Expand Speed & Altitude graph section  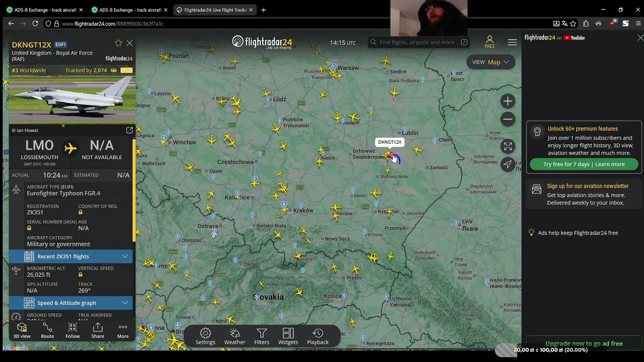pyautogui.click(x=71, y=303)
